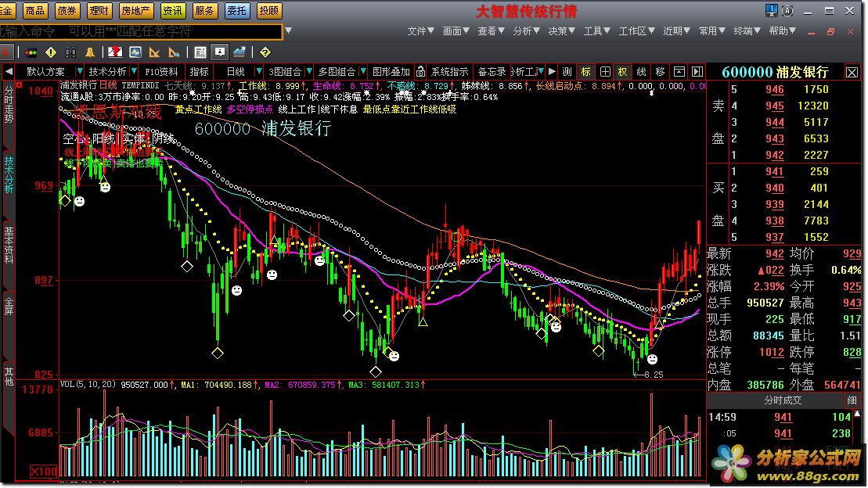This screenshot has height=488, width=868.
Task: Click the 备忘录 toolbar button
Action: [x=492, y=72]
